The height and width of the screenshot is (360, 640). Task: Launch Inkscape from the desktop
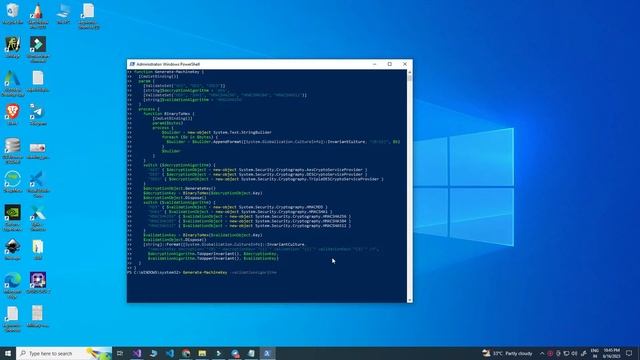(x=13, y=249)
